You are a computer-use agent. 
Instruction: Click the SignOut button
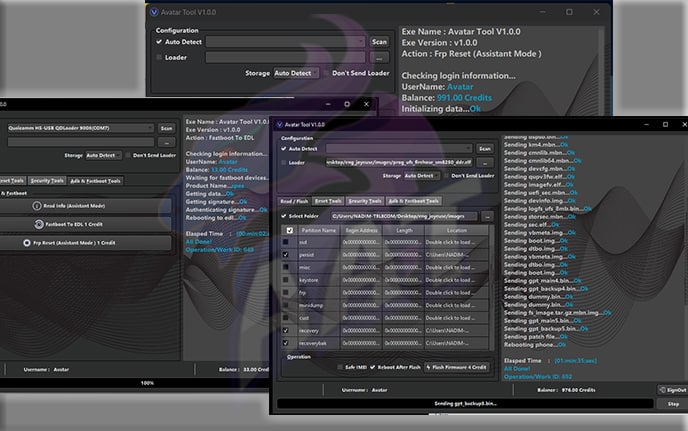pyautogui.click(x=673, y=390)
